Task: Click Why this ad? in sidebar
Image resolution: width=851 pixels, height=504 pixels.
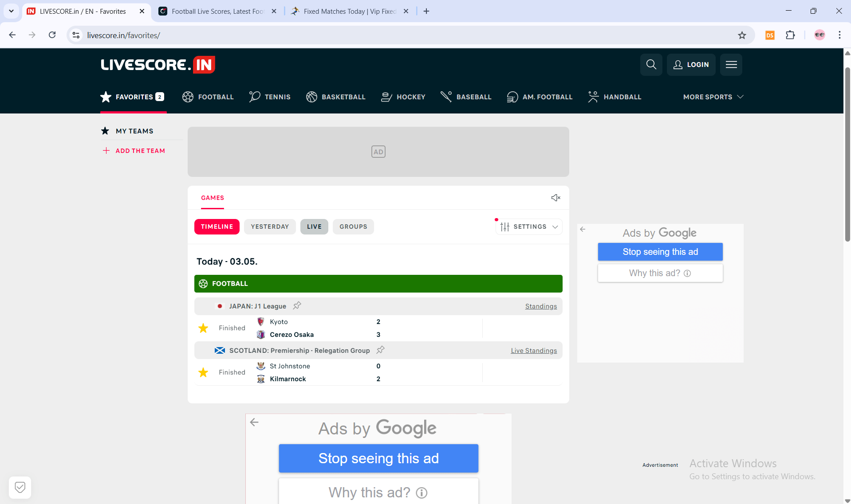Action: 660,273
